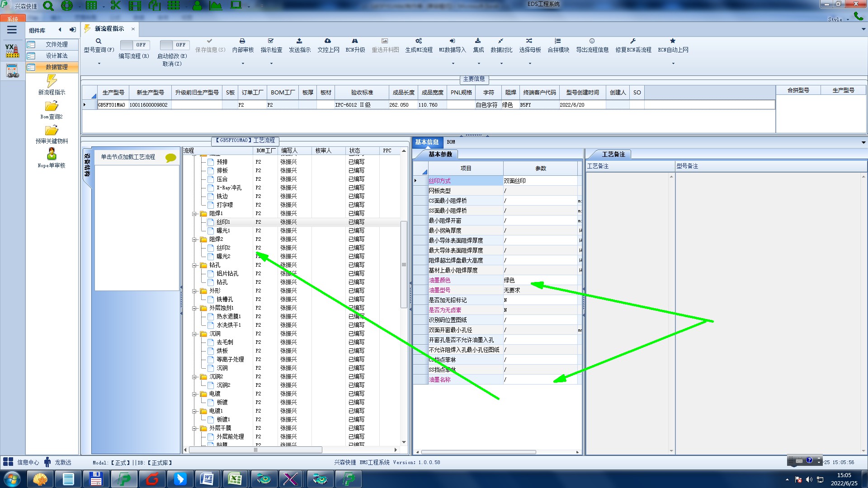This screenshot has height=488, width=868.
Task: Click the 型号查询 search icon
Action: (99, 41)
